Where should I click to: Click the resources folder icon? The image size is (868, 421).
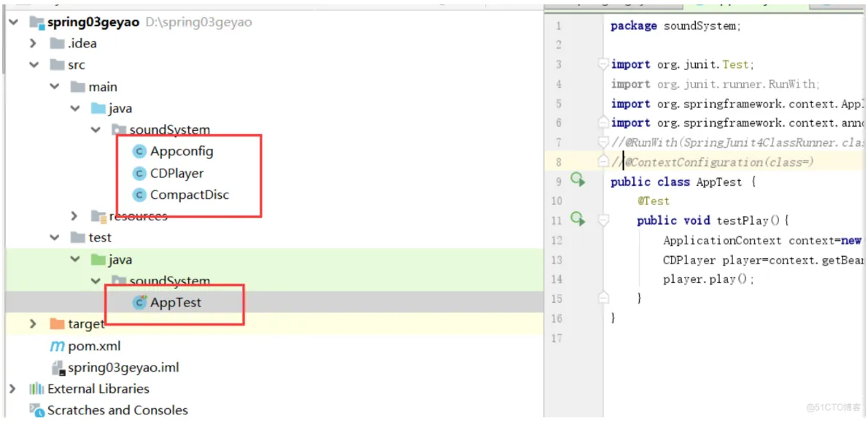click(x=98, y=215)
